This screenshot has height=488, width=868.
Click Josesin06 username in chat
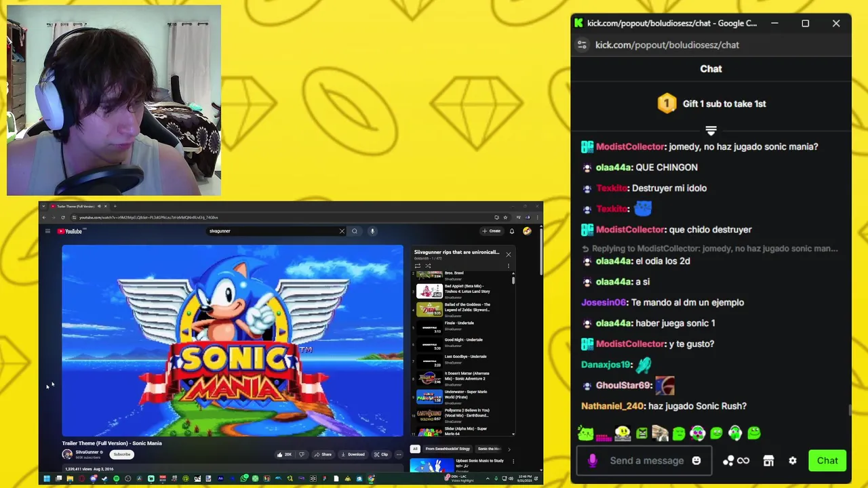(604, 302)
